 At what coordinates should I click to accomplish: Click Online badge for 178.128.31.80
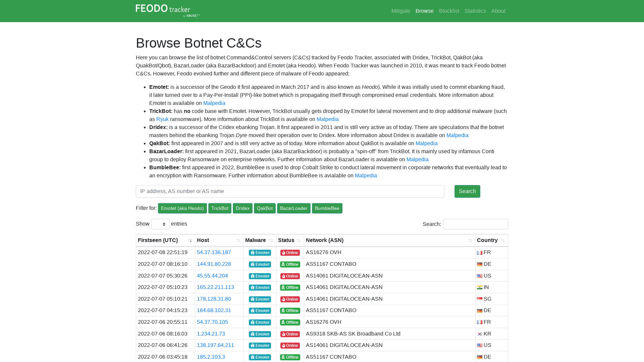[x=290, y=299]
